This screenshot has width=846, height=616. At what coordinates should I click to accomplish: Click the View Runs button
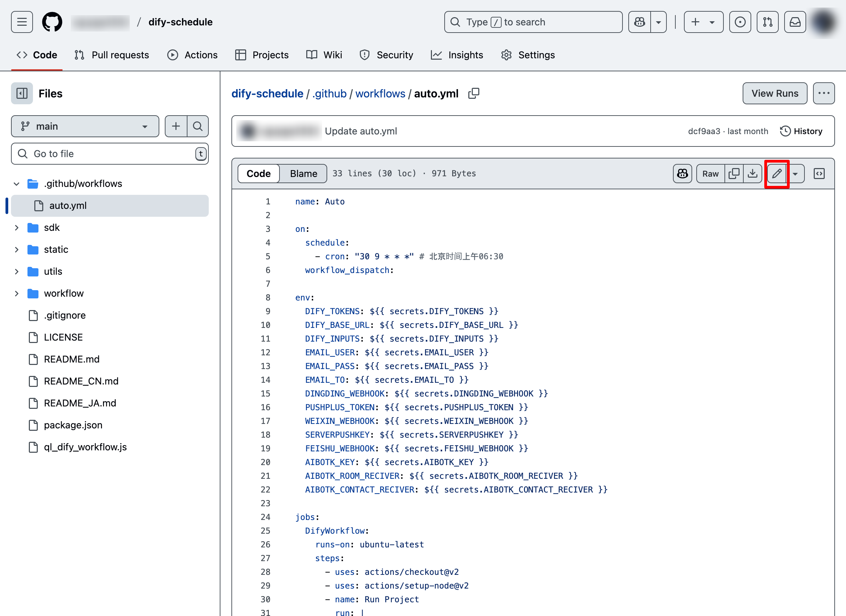[x=775, y=93]
